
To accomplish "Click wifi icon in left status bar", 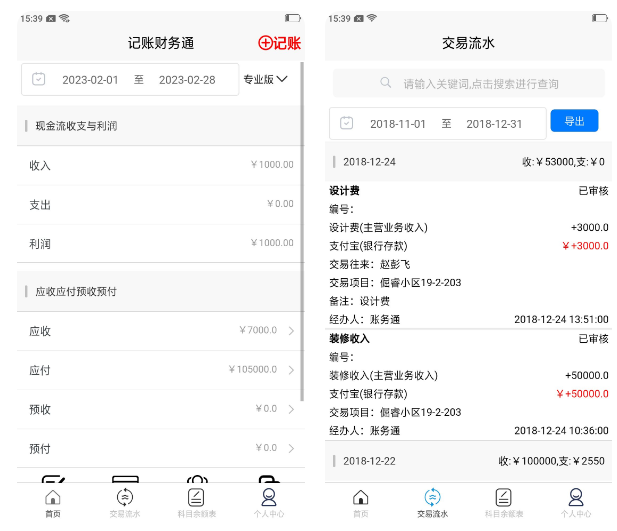I will (65, 18).
